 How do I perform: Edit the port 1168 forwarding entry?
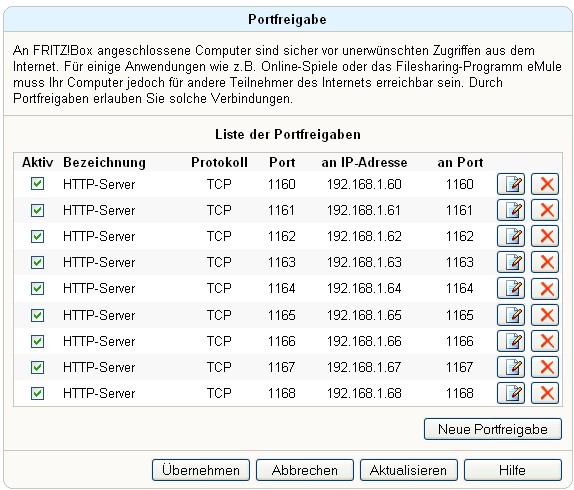click(511, 393)
